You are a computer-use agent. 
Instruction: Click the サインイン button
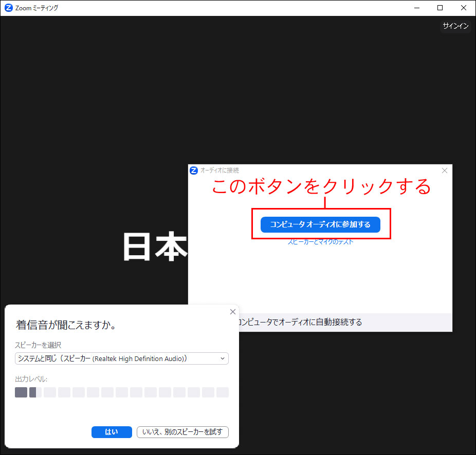(455, 26)
